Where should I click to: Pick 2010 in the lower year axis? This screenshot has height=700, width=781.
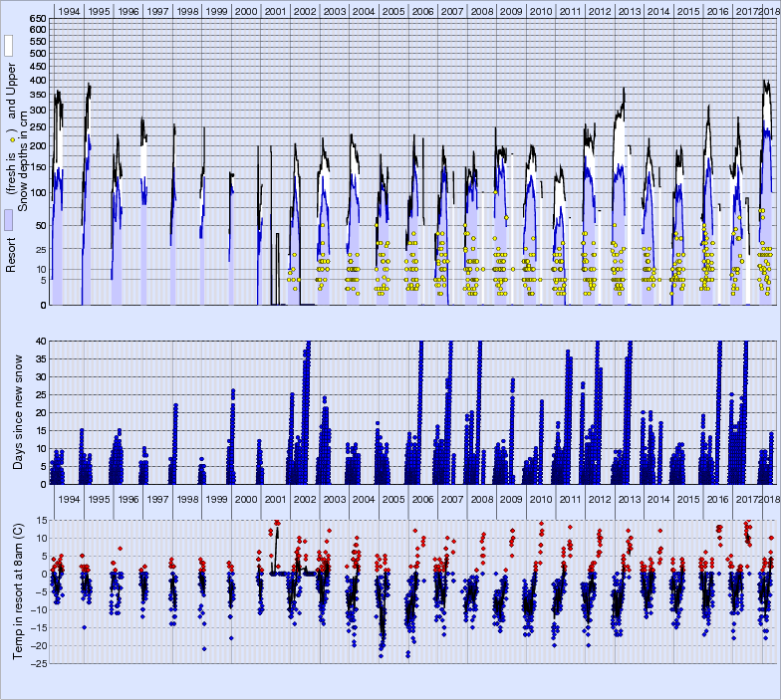click(x=540, y=498)
